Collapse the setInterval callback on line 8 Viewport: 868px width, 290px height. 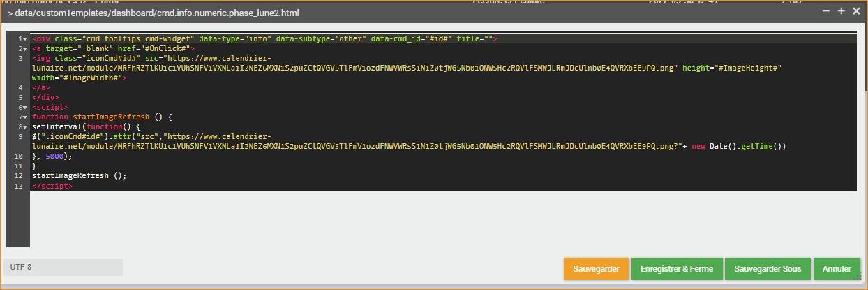pos(26,127)
